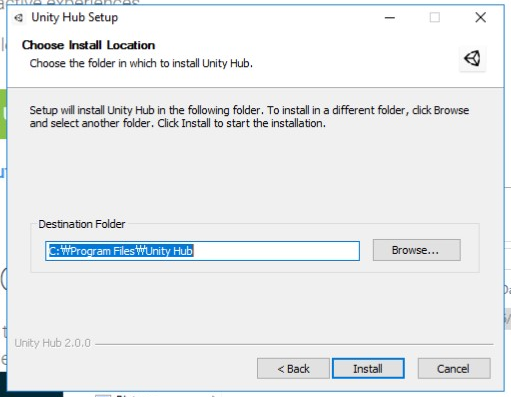Click the Unity Hub Setup title bar icon
Screen dimensions: 511x397
click(19, 18)
